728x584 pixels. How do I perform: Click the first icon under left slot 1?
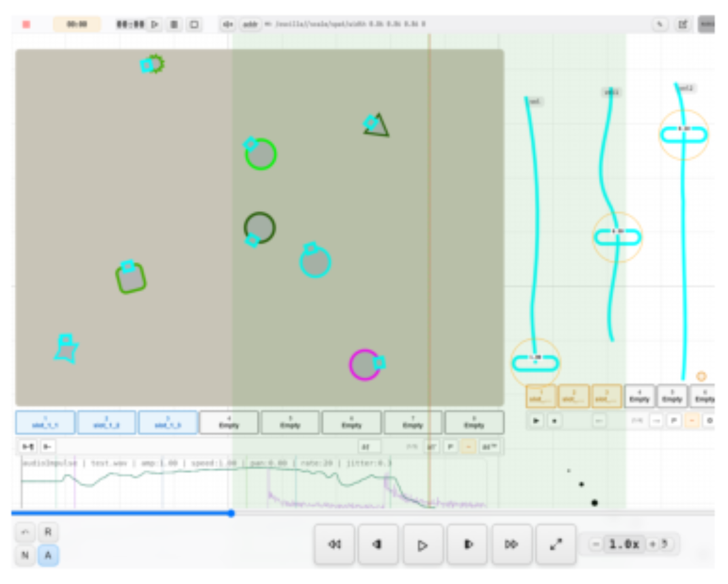click(28, 447)
